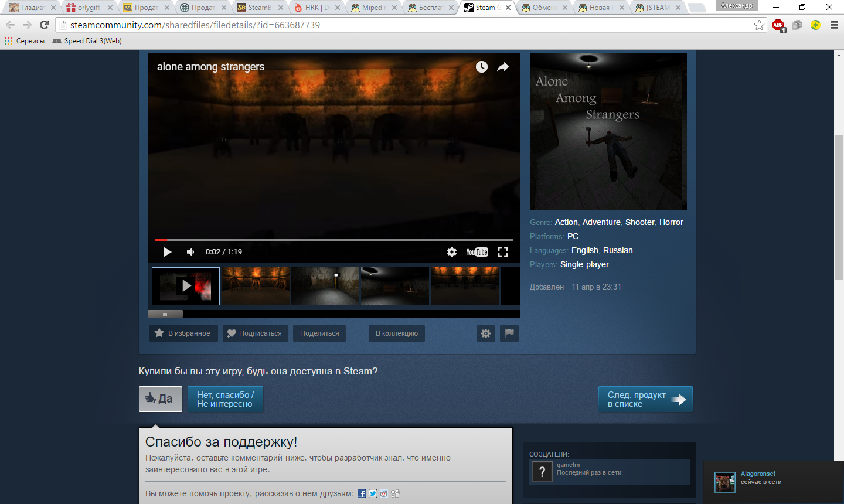
Task: Go to След. продукт в списке
Action: click(645, 399)
